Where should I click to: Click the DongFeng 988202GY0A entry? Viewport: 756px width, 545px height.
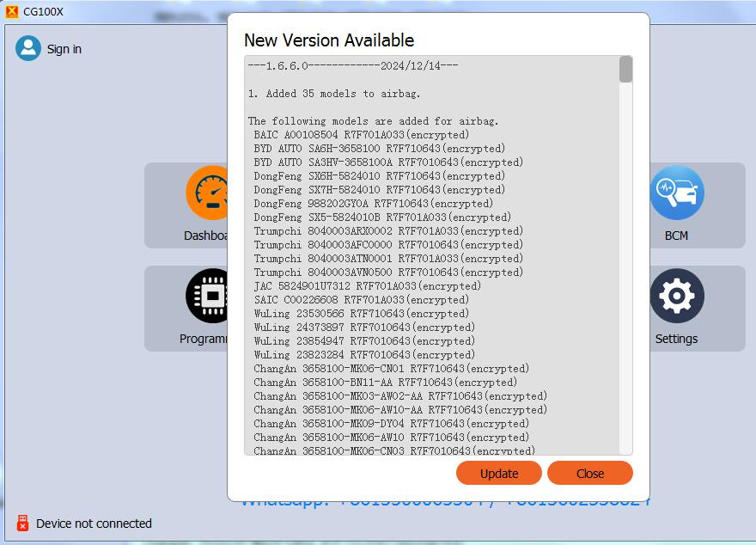click(x=374, y=204)
